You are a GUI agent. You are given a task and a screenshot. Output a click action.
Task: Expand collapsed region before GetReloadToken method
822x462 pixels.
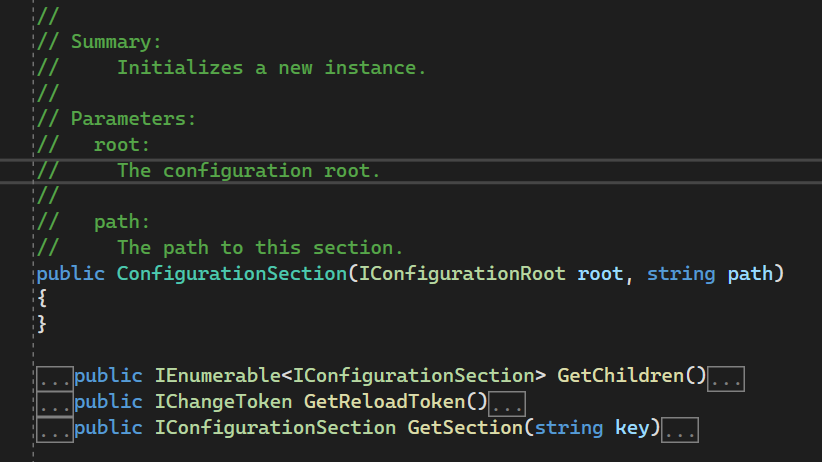[54, 403]
